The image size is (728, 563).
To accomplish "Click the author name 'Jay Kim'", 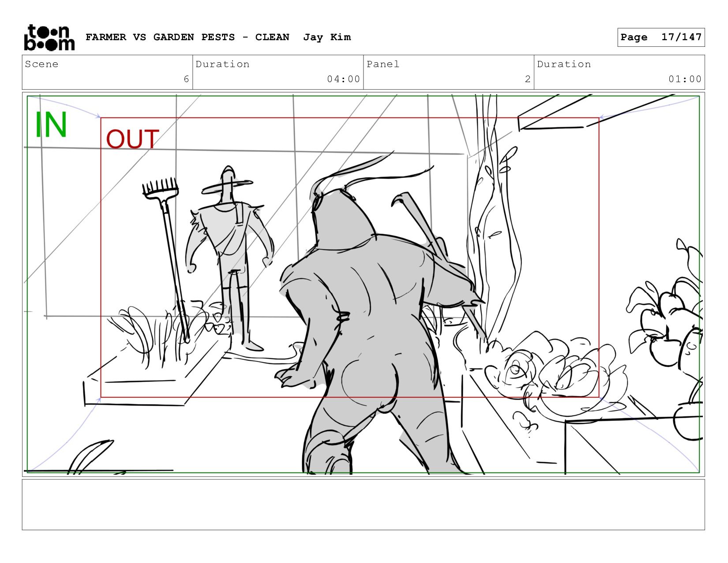I will 327,37.
